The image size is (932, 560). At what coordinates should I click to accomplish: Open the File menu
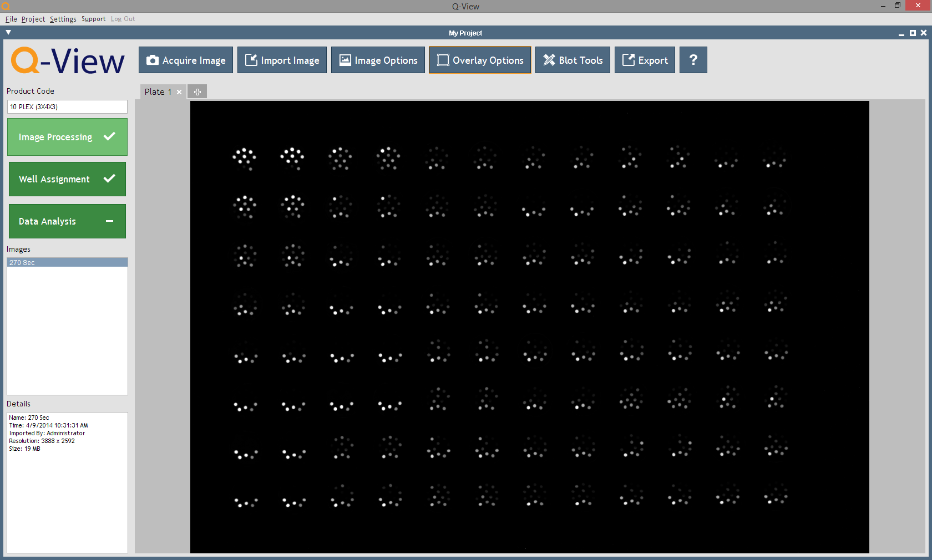(x=11, y=19)
